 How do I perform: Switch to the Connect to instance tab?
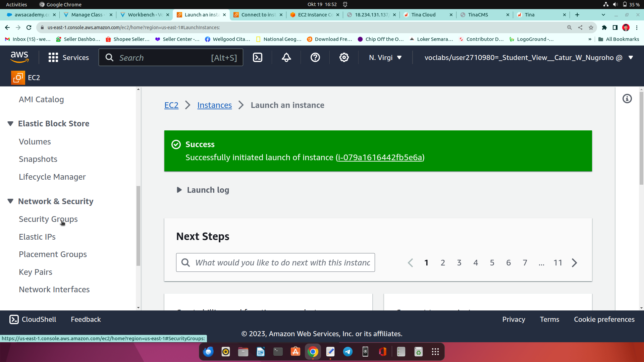tap(258, 15)
